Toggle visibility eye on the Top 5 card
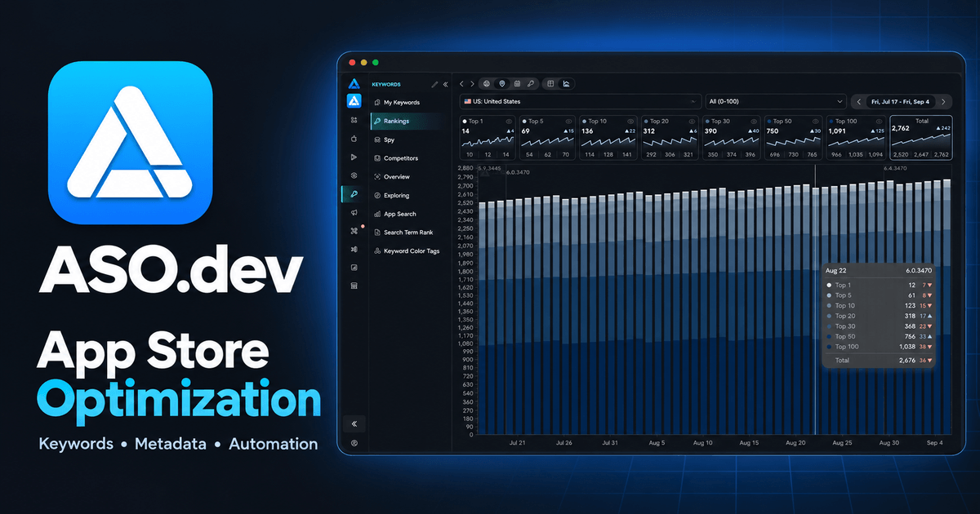 570,121
